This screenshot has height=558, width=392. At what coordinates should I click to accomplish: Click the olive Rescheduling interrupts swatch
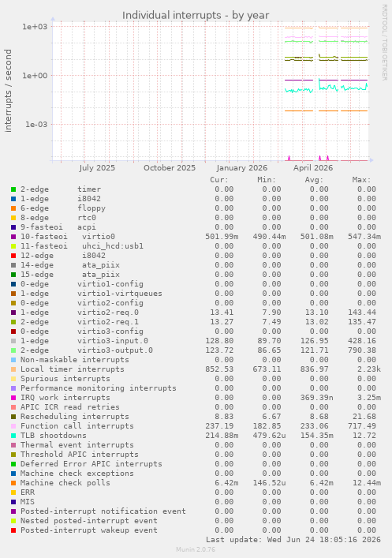point(13,417)
